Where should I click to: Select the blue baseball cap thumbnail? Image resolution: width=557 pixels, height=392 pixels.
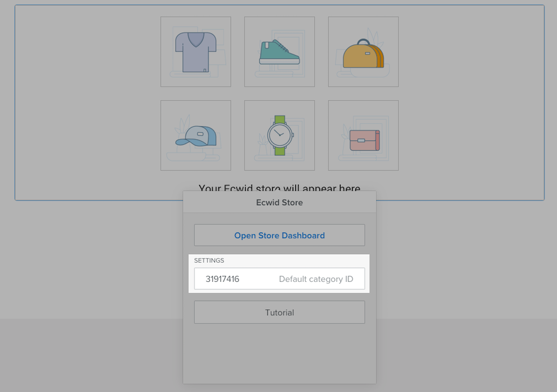pos(196,135)
